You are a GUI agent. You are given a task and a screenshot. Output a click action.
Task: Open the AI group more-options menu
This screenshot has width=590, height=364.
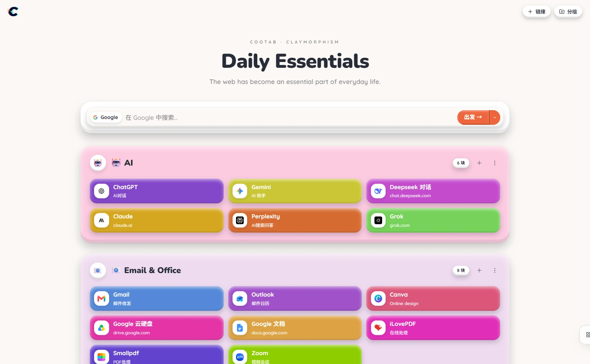[x=495, y=163]
